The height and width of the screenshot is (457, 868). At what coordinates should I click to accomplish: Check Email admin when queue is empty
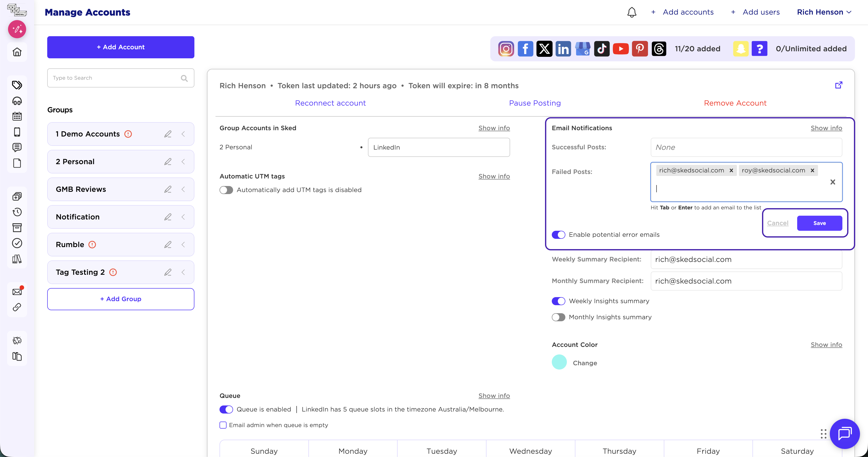pyautogui.click(x=223, y=425)
